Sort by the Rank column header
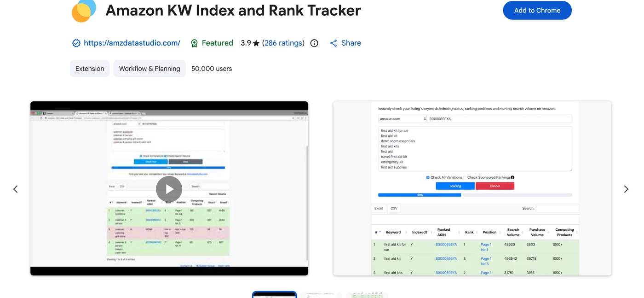The image size is (644, 298). tap(469, 232)
